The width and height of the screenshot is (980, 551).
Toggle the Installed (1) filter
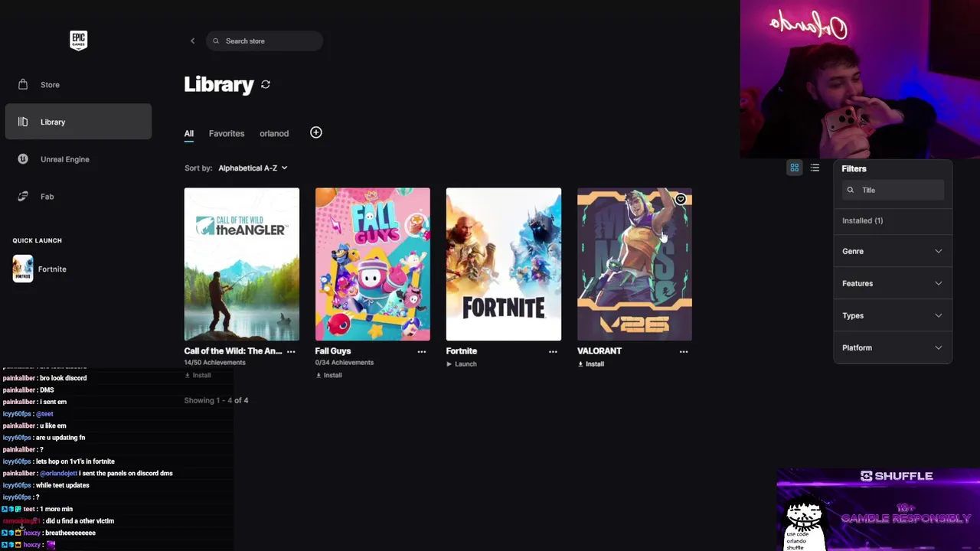pyautogui.click(x=863, y=220)
